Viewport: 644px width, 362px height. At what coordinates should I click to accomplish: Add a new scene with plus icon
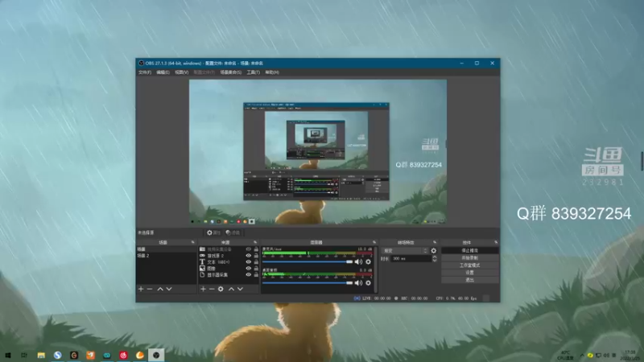point(141,290)
